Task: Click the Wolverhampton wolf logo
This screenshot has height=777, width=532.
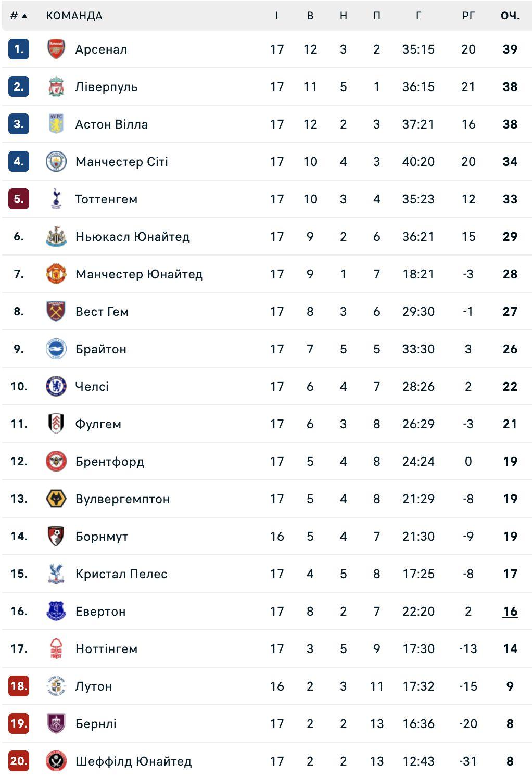Action: click(56, 499)
